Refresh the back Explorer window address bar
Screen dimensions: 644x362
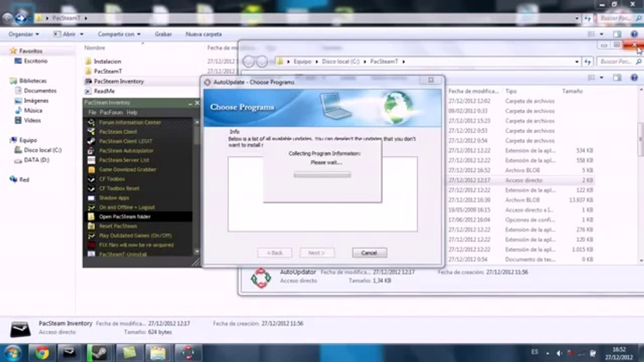[588, 18]
